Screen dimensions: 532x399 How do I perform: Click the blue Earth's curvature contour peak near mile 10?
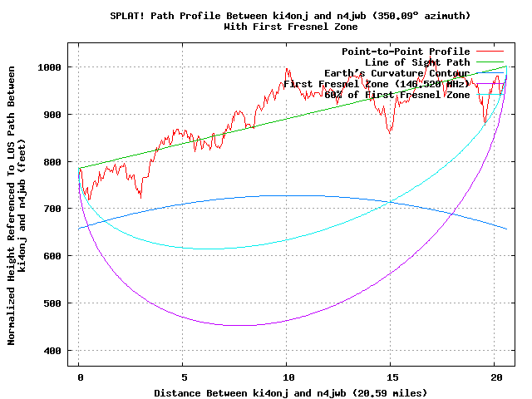(x=292, y=196)
